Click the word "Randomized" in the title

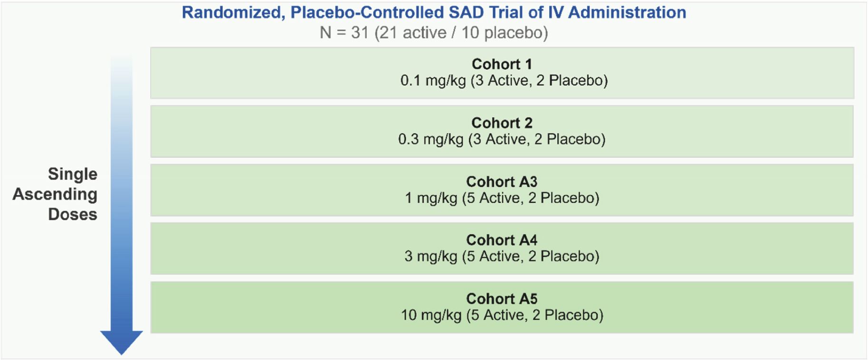233,13
